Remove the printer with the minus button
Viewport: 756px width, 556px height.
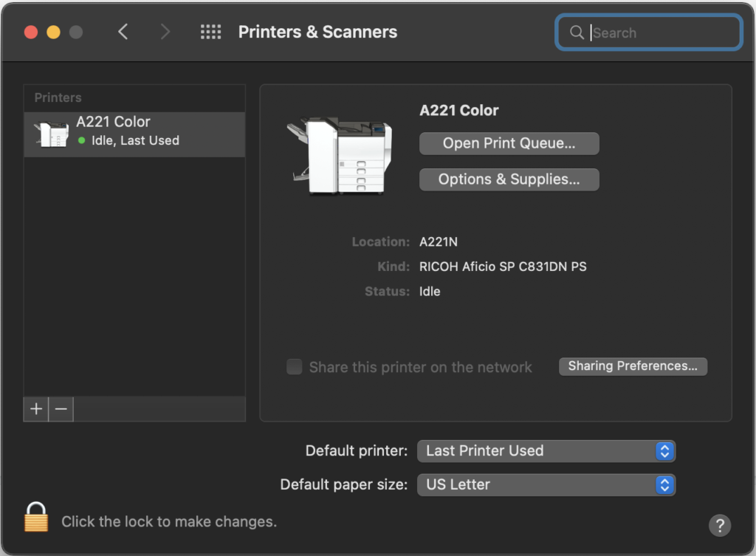tap(61, 409)
